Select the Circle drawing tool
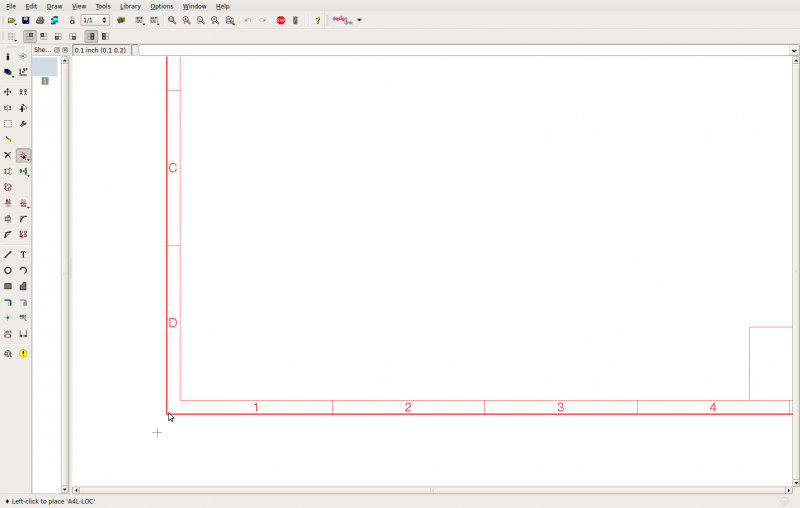This screenshot has height=508, width=800. (8, 270)
